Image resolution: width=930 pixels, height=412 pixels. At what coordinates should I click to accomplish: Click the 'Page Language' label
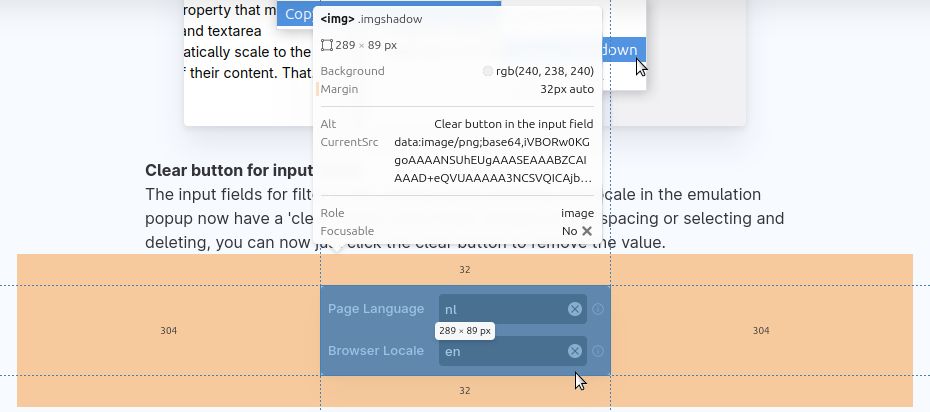[376, 309]
